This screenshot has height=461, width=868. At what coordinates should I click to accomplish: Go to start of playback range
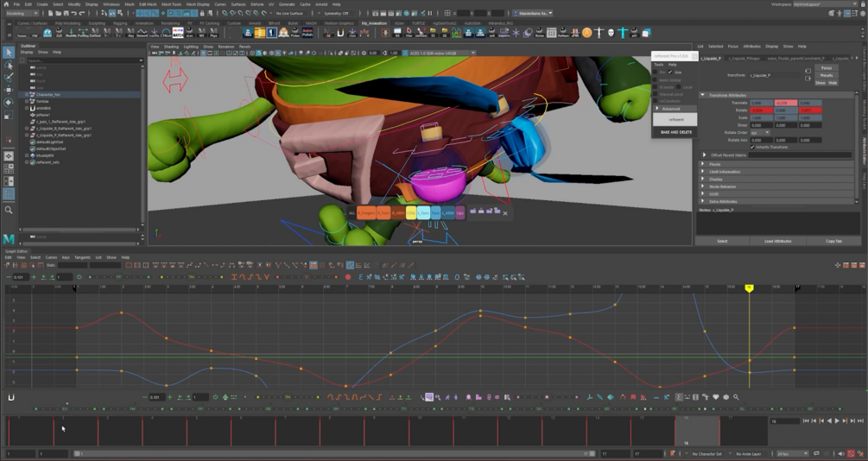tap(806, 421)
